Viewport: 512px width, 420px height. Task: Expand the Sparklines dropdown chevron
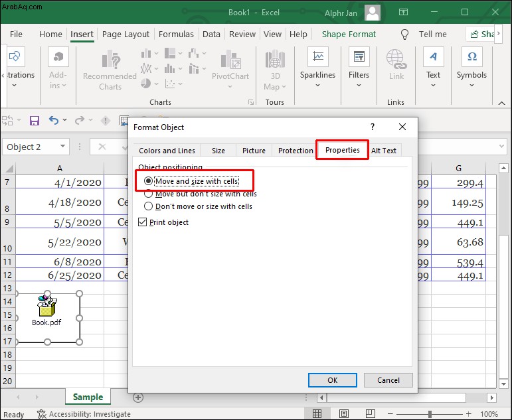pos(317,86)
